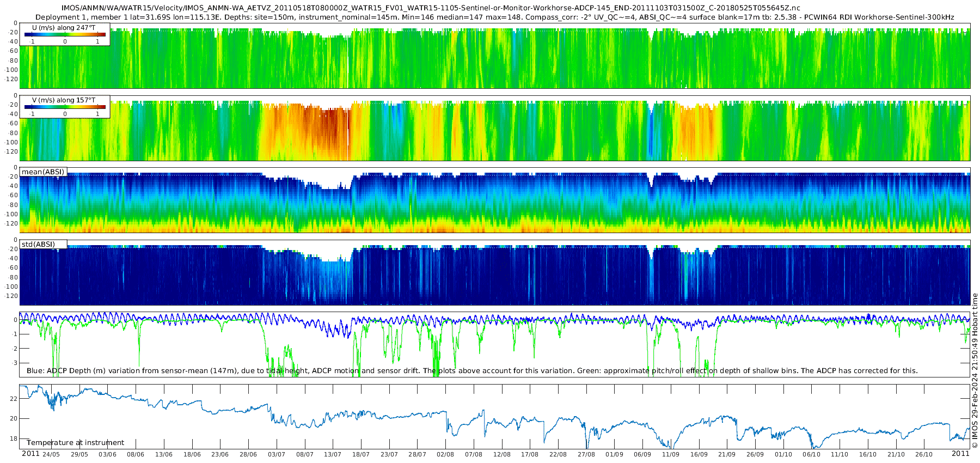980x463 pixels.
Task: Click the 13/06 date tick label
Action: click(x=164, y=454)
